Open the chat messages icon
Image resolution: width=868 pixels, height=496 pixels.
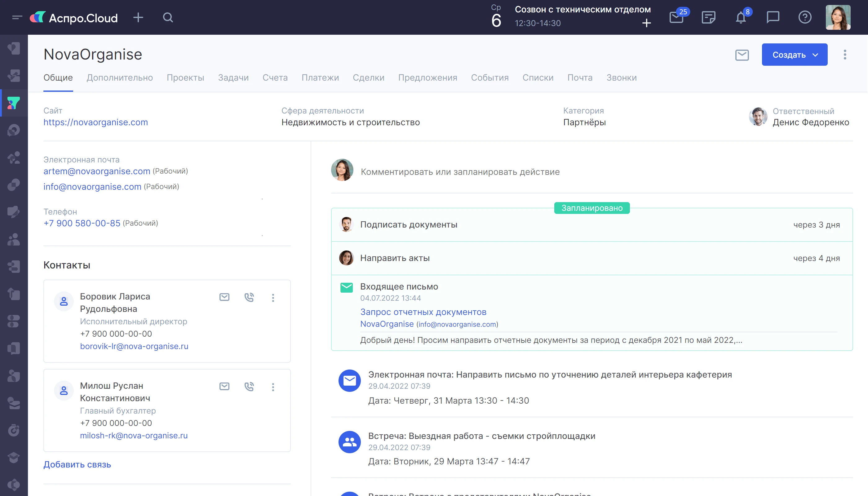tap(773, 17)
